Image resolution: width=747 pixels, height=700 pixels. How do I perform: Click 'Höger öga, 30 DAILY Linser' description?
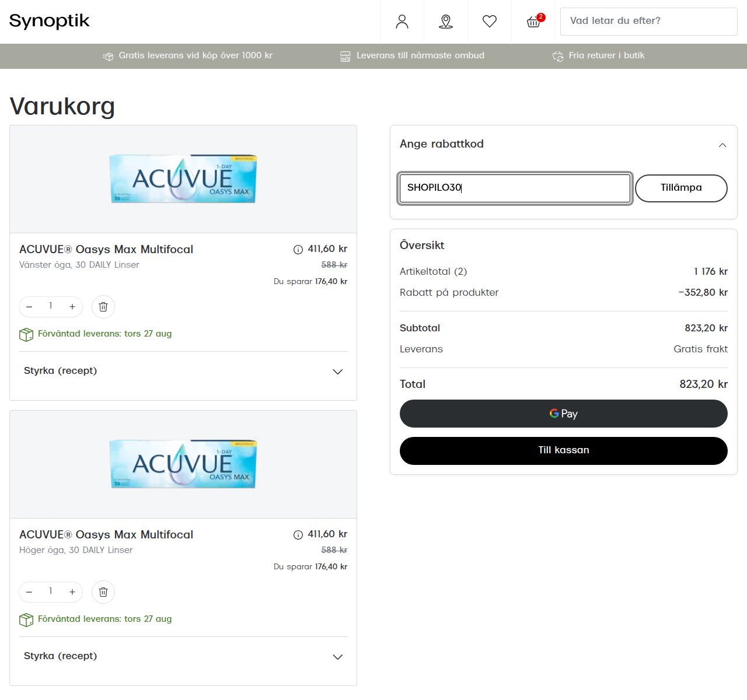pos(76,550)
